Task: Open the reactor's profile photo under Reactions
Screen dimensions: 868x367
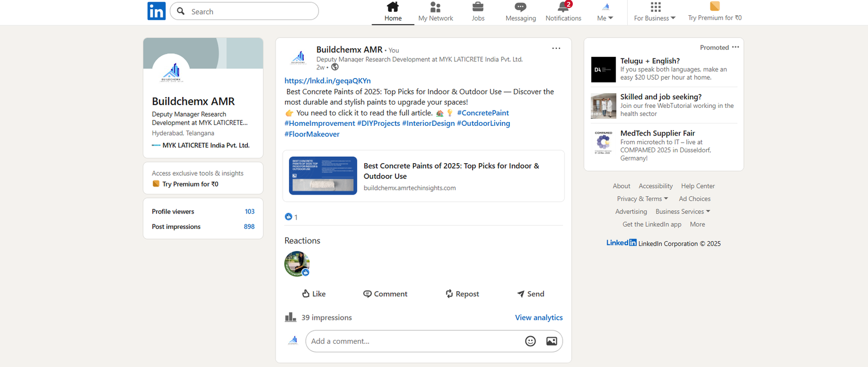Action: pyautogui.click(x=297, y=264)
